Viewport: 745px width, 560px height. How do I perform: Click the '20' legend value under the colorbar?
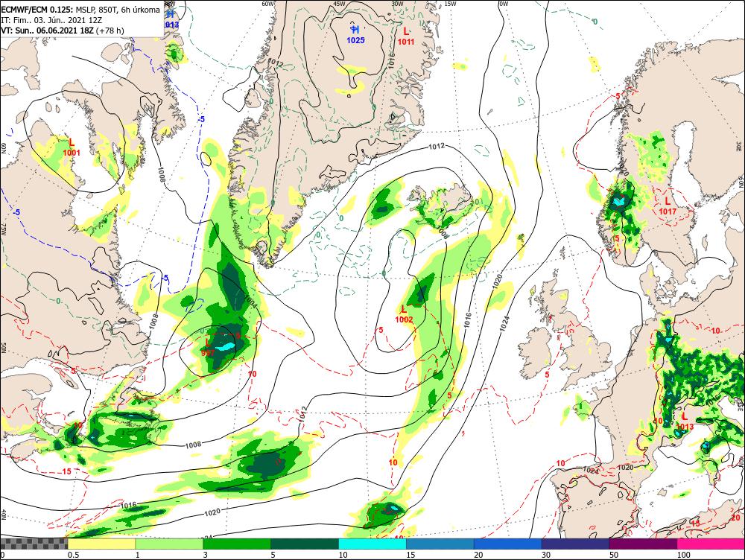pos(478,555)
